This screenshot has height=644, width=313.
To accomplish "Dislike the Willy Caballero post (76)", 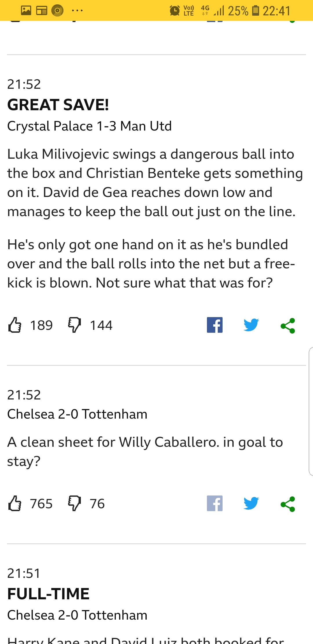I will (x=74, y=503).
